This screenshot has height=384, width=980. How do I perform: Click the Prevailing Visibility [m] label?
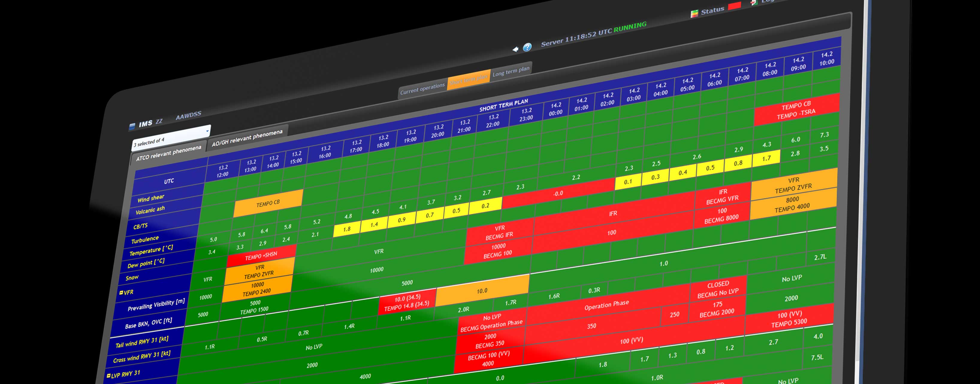(156, 305)
